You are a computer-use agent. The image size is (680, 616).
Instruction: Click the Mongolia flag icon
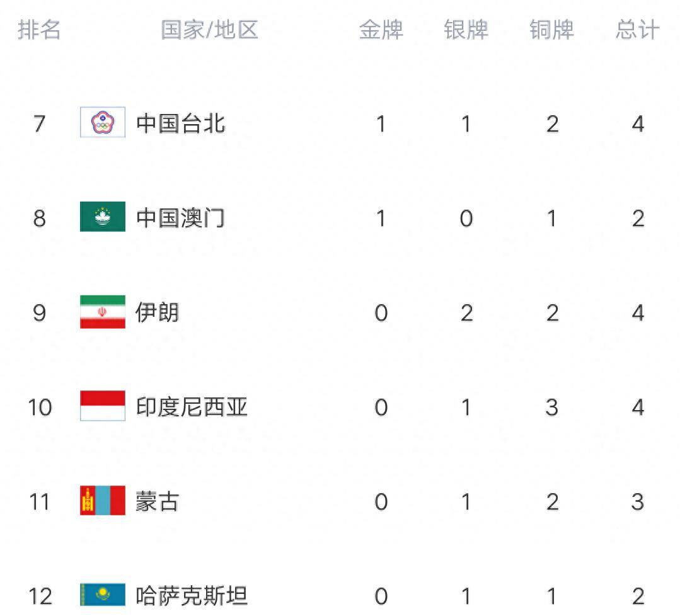102,501
